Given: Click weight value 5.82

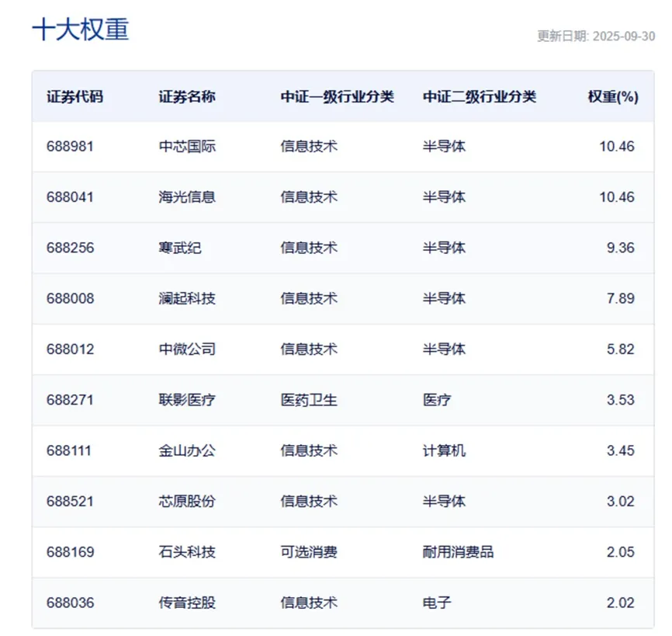Looking at the screenshot, I should (621, 349).
